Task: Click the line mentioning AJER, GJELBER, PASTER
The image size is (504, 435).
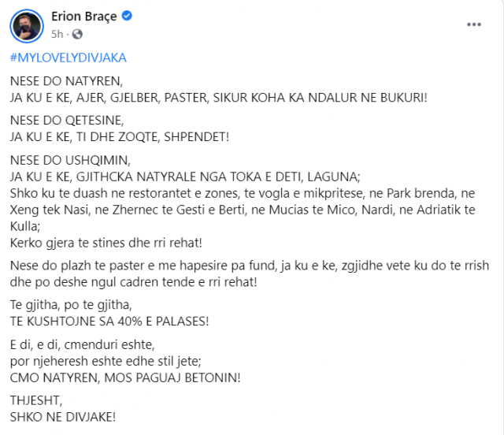Action: (219, 98)
